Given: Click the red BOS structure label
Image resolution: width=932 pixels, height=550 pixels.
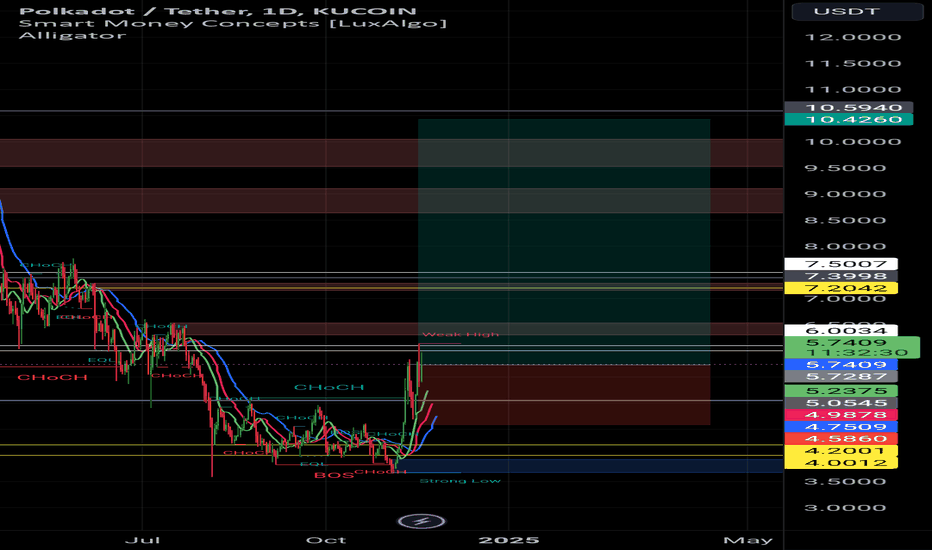Looking at the screenshot, I should click(x=334, y=475).
